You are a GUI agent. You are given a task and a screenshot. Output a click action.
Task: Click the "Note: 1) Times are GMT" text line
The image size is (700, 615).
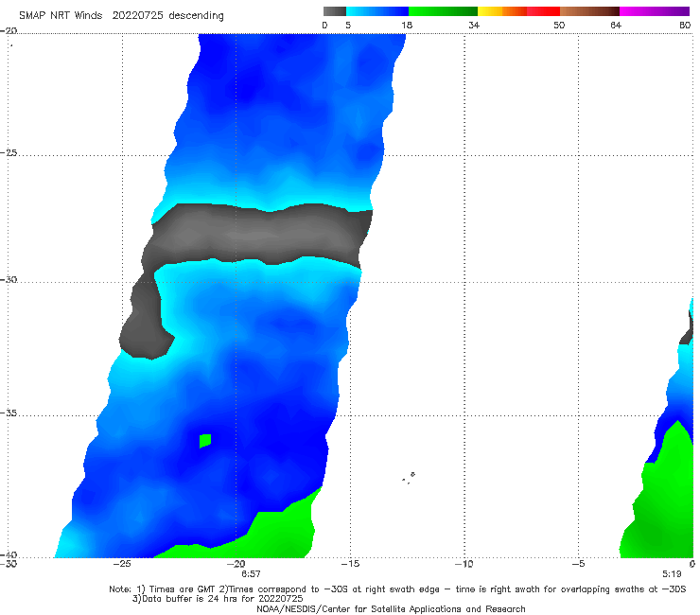[x=397, y=589]
